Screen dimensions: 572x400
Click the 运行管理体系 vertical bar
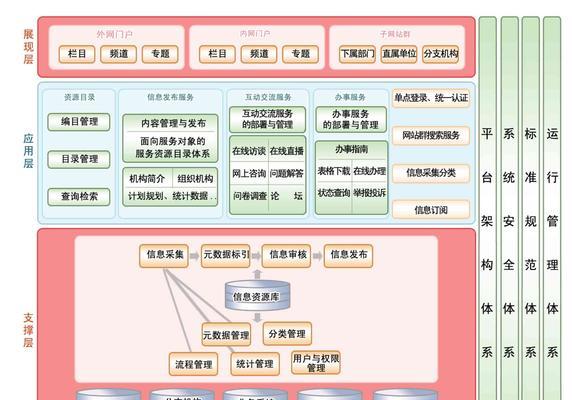[x=552, y=208]
